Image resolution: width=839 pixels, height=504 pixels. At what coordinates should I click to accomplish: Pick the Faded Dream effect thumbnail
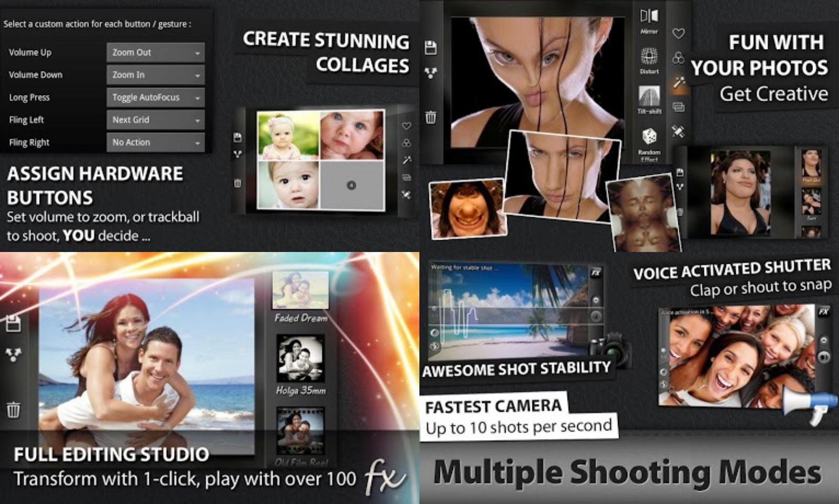point(300,290)
